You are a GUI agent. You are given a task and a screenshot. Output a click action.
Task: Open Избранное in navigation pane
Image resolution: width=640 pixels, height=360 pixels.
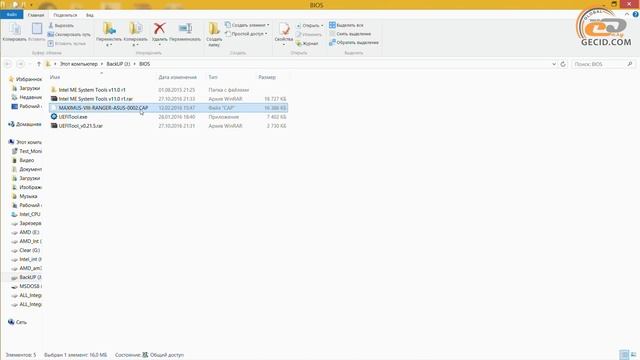coord(25,79)
